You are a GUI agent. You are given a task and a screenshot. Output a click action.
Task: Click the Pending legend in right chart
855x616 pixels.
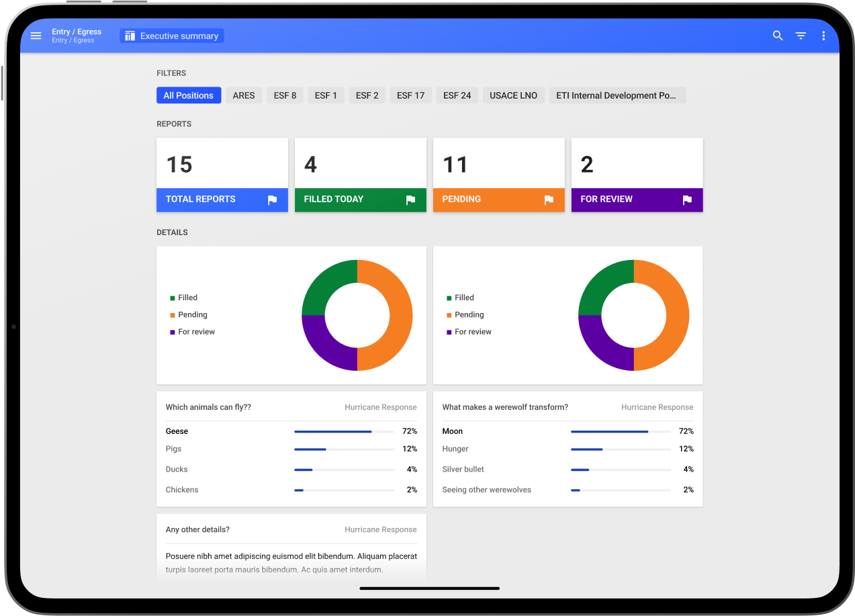point(469,315)
